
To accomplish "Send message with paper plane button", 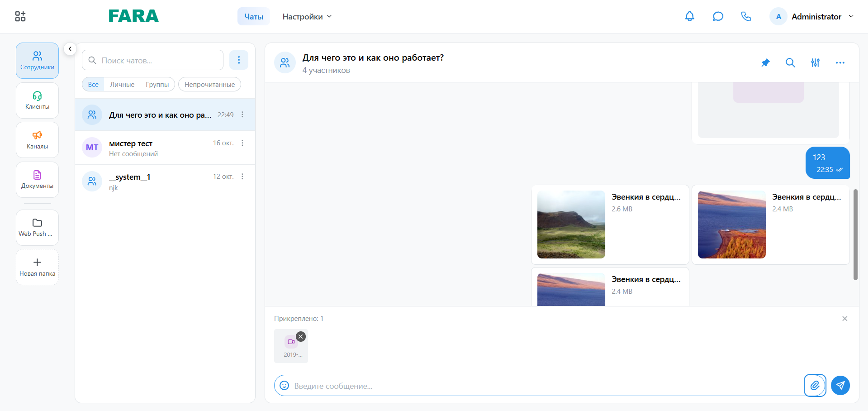I will (840, 385).
